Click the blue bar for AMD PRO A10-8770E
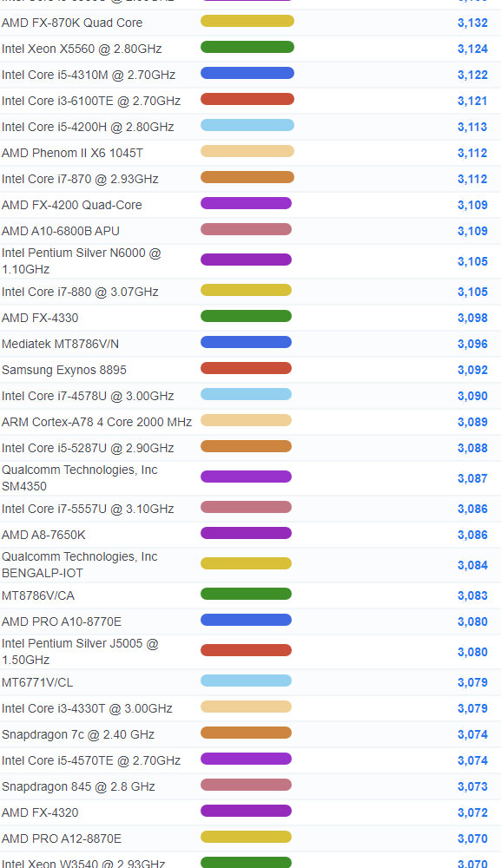Image resolution: width=501 pixels, height=868 pixels. [246, 620]
